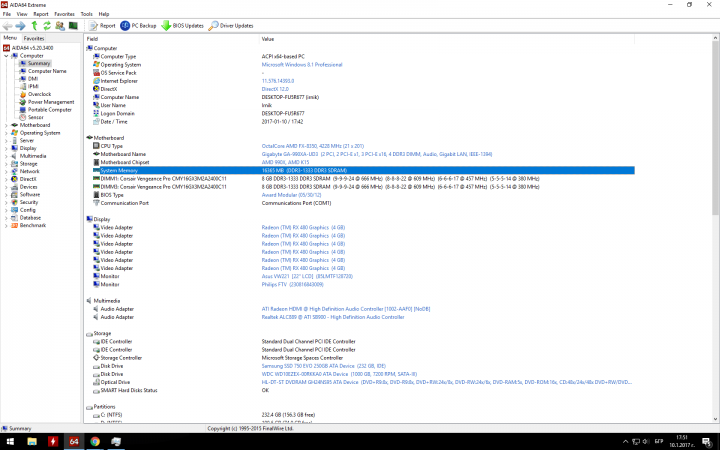The height and width of the screenshot is (450, 720).
Task: Open the Tools menu
Action: tap(86, 14)
